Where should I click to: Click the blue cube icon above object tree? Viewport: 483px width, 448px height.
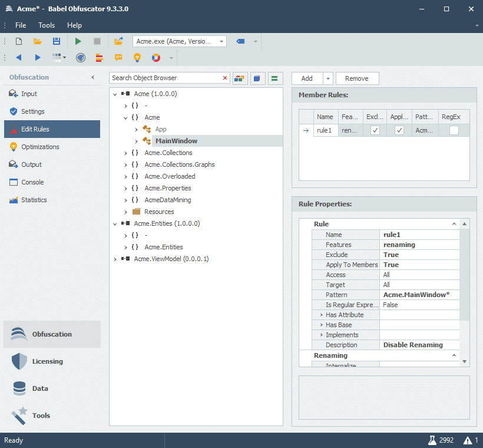257,78
